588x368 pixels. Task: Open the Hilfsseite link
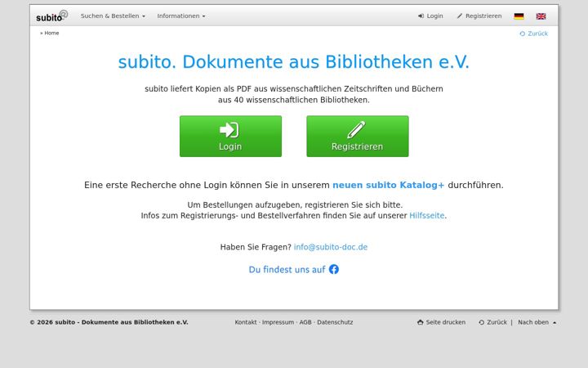click(x=427, y=216)
